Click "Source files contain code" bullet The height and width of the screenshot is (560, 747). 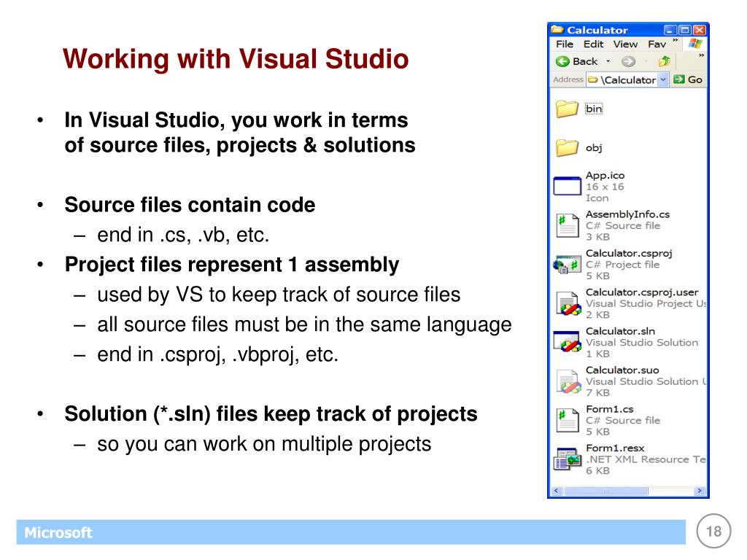pos(190,205)
